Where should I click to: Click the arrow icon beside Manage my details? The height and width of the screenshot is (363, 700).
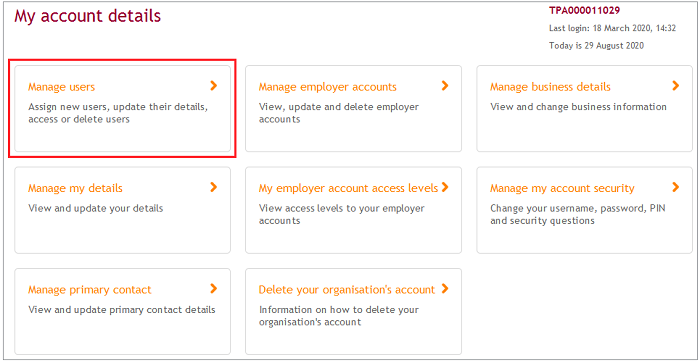click(214, 187)
